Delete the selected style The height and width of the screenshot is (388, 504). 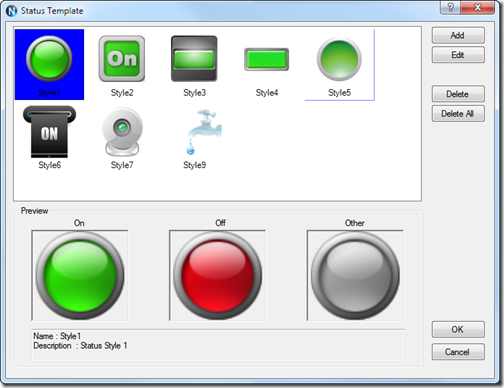coord(458,94)
